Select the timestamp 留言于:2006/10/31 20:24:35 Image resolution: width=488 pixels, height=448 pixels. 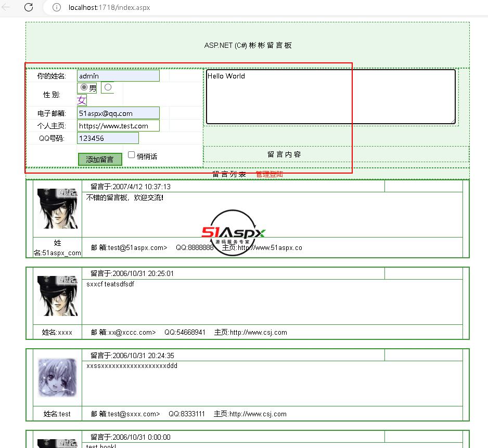click(132, 355)
